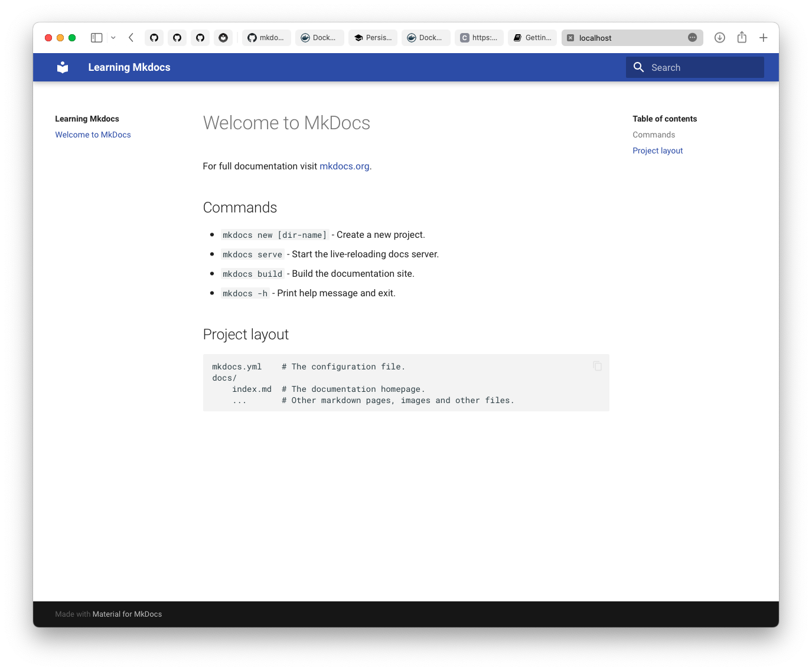The width and height of the screenshot is (812, 671).
Task: Click "Learning Mkdocs" in left navigation
Action: coord(87,119)
